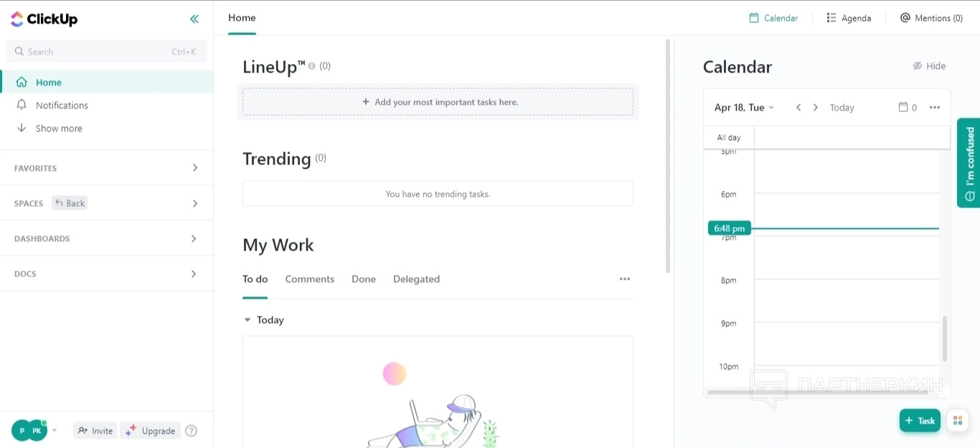This screenshot has width=980, height=448.
Task: Collapse the Today task group
Action: (248, 320)
